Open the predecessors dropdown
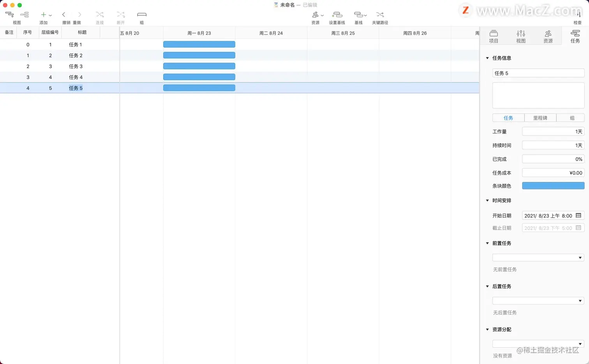Image resolution: width=589 pixels, height=364 pixels. (538, 258)
